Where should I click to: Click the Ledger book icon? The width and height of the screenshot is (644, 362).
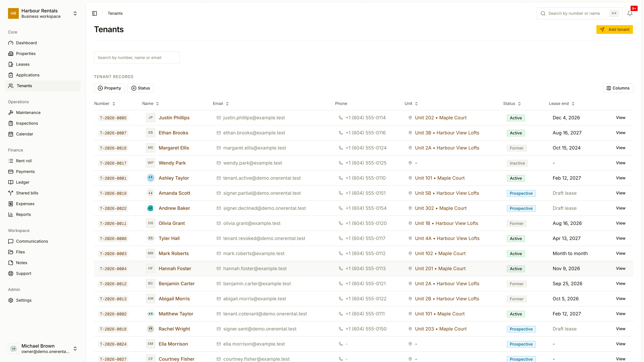pyautogui.click(x=11, y=182)
